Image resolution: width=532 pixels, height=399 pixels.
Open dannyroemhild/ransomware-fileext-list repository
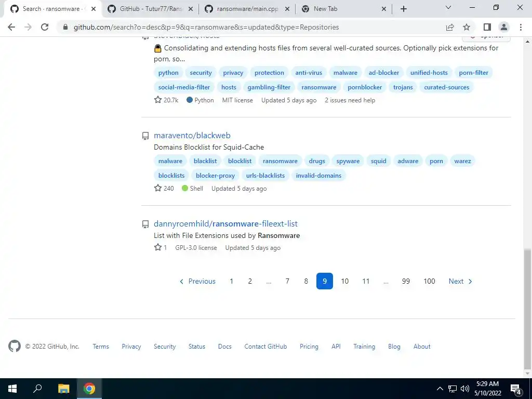(x=225, y=223)
